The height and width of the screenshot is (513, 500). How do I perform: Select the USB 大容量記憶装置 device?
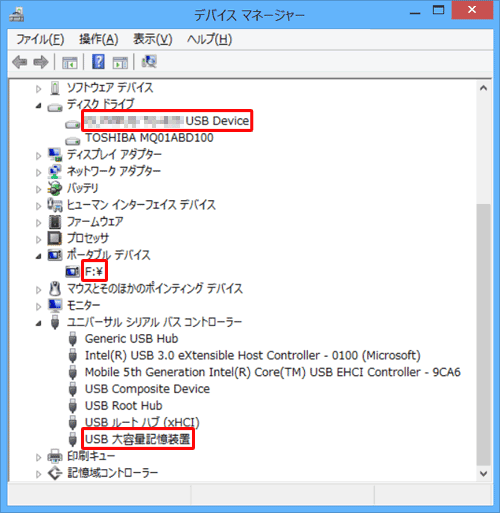coord(137,439)
